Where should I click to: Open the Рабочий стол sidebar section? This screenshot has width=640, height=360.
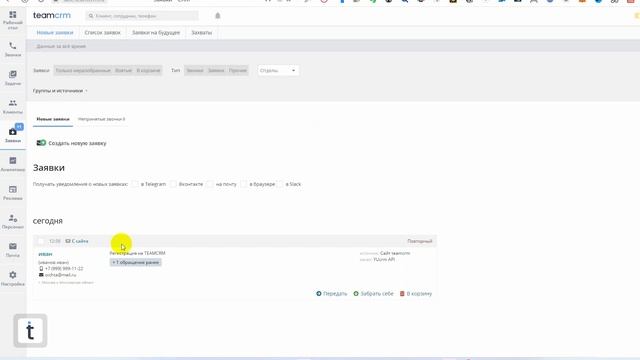pos(13,20)
